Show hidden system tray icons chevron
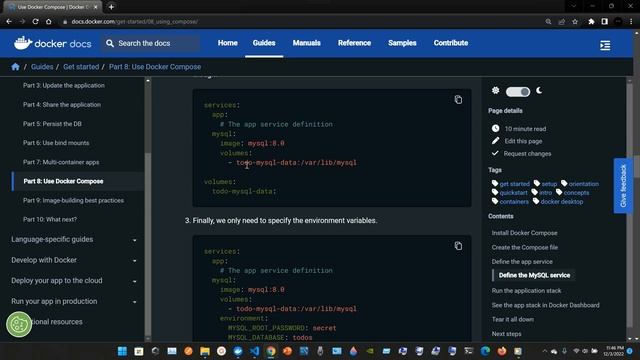This screenshot has width=640, height=360. [544, 351]
